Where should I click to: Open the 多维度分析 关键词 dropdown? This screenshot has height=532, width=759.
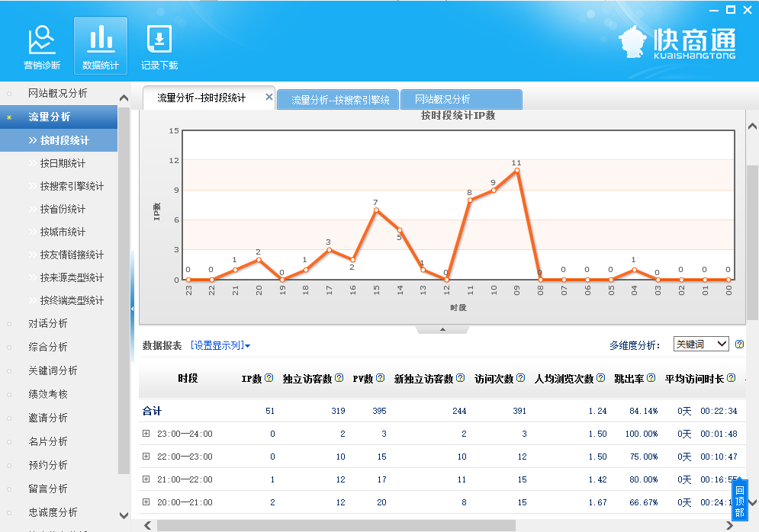click(x=701, y=345)
